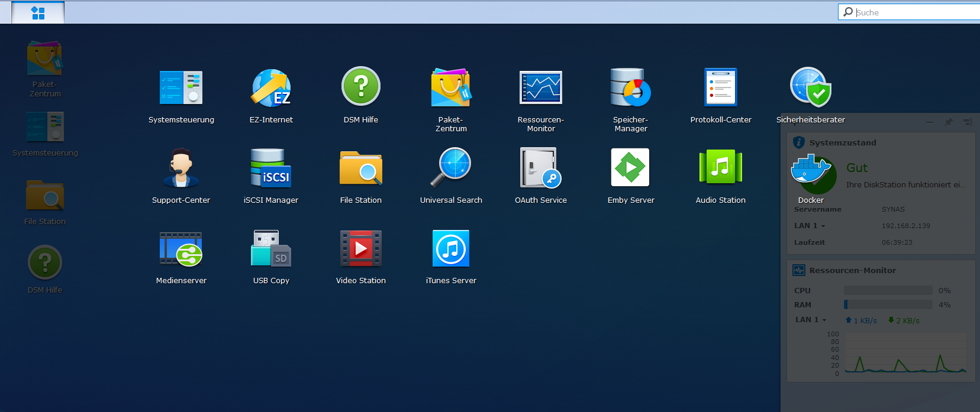Screen dimensions: 980x412
Task: Click the 'Servername' label
Action: [818, 209]
